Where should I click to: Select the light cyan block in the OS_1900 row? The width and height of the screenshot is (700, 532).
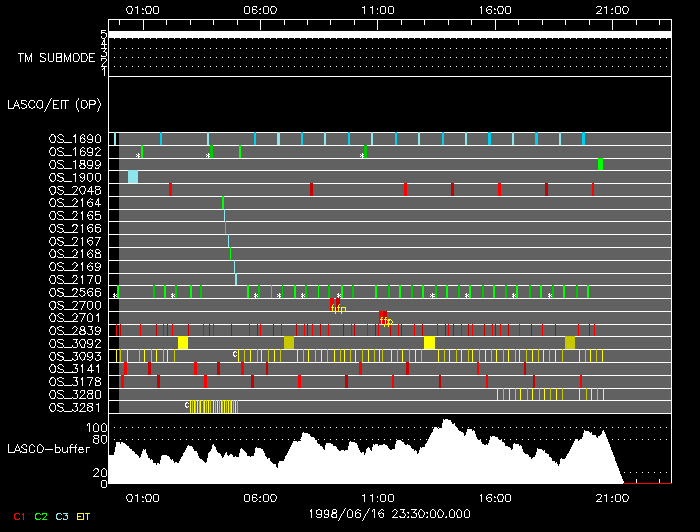click(x=133, y=177)
